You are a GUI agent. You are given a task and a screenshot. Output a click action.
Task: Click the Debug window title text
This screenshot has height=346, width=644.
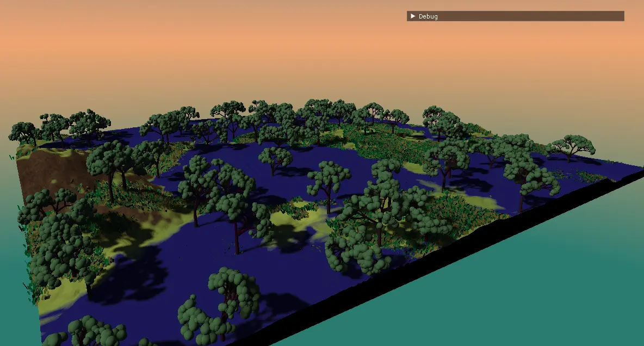coord(428,16)
